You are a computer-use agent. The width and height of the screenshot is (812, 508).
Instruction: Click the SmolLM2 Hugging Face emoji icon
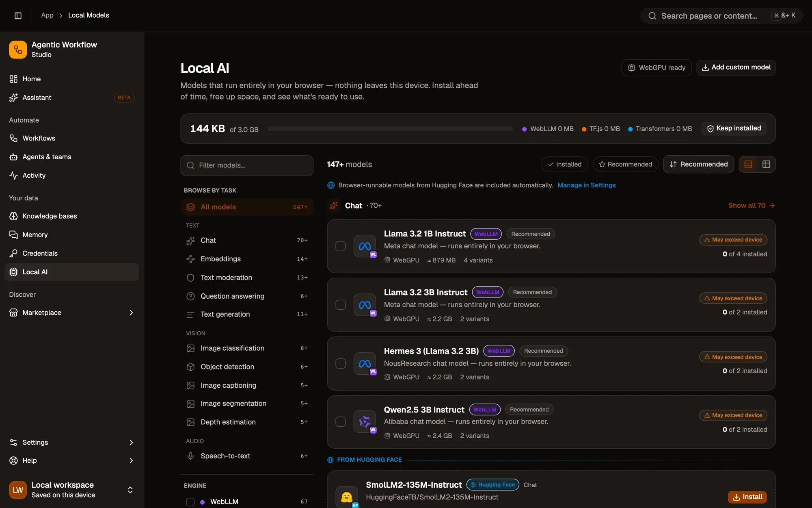coord(347,497)
